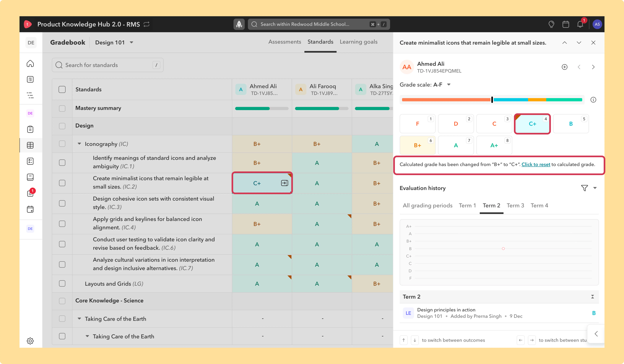The image size is (624, 364).
Task: Open the clipboard icon in sidebar
Action: click(x=30, y=129)
